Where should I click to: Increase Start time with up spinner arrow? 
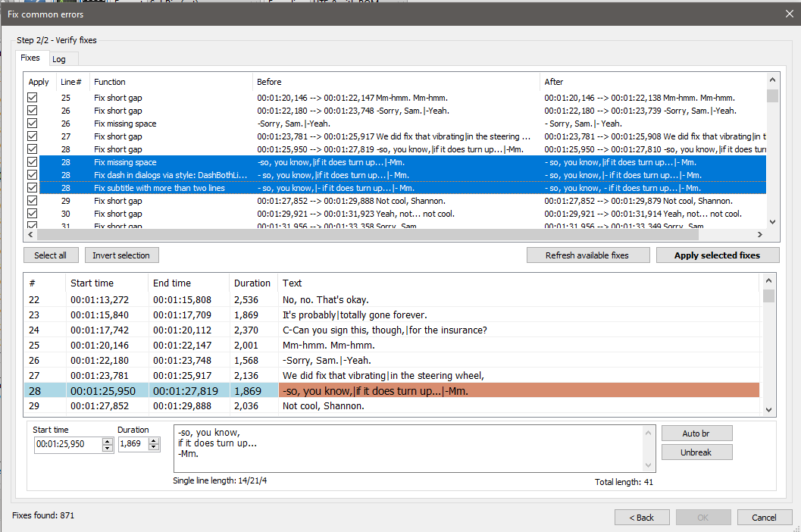click(x=108, y=441)
